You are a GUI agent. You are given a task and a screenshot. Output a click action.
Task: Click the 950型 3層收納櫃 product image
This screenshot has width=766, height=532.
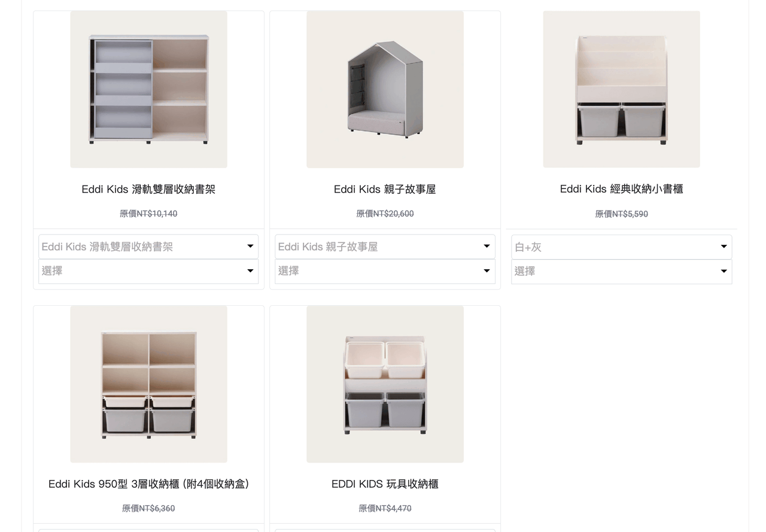148,384
